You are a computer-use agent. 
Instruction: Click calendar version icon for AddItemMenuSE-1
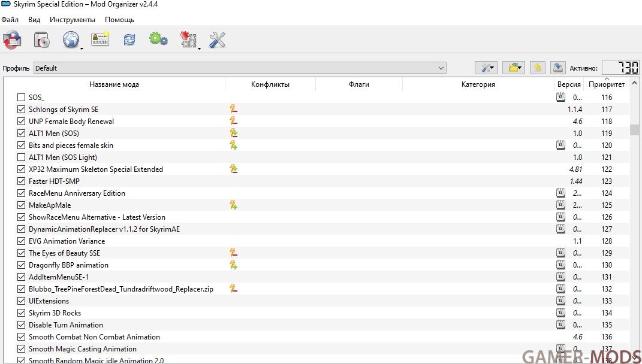560,277
